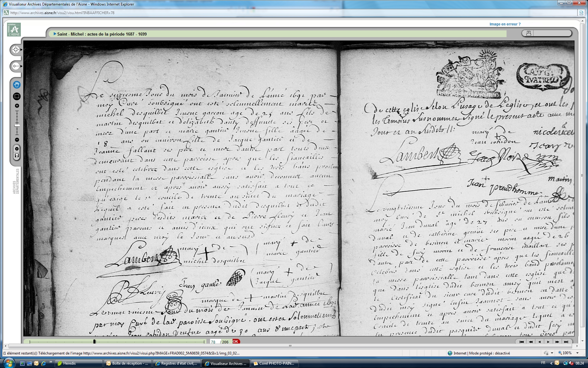Click the 'Image en erreur ?' link

pos(505,24)
